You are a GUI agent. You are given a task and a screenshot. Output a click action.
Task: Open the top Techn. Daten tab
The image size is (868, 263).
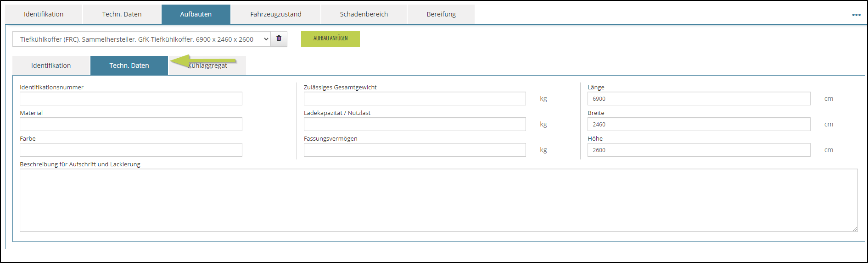pyautogui.click(x=122, y=14)
